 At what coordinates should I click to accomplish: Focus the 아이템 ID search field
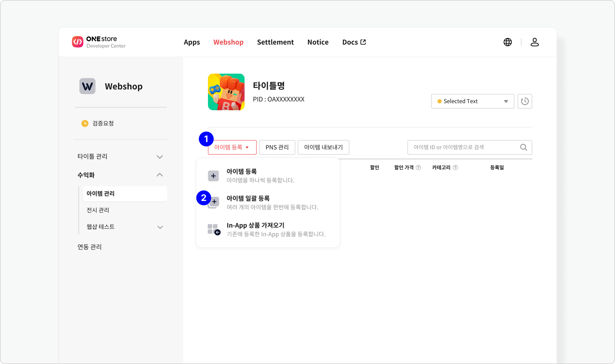(461, 147)
